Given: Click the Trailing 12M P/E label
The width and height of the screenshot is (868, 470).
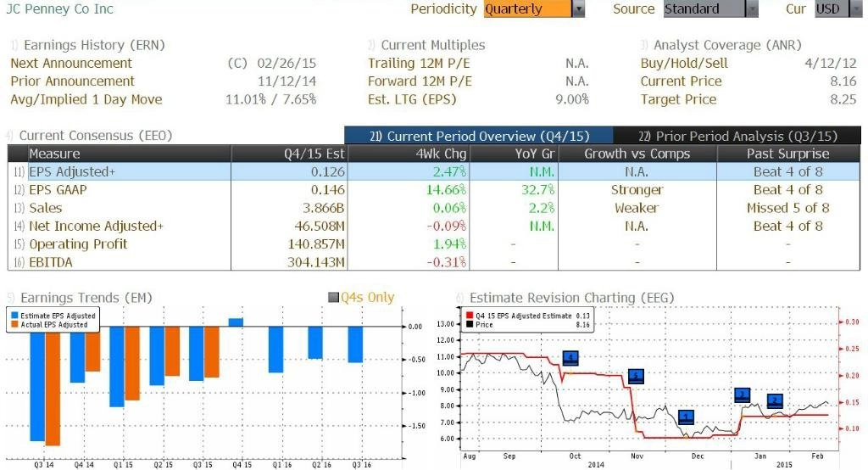Looking at the screenshot, I should click(419, 63).
